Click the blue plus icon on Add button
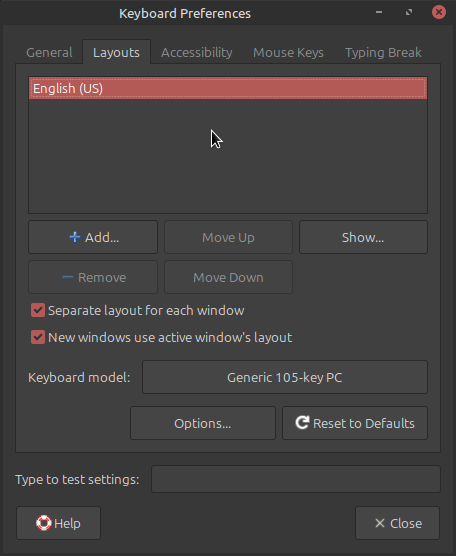 (74, 237)
